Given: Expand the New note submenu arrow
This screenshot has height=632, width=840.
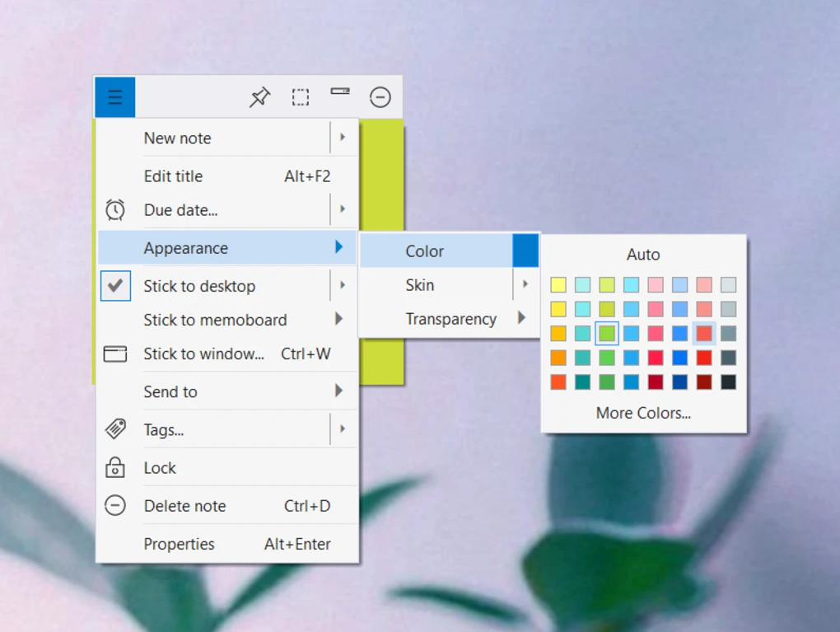Looking at the screenshot, I should 343,138.
